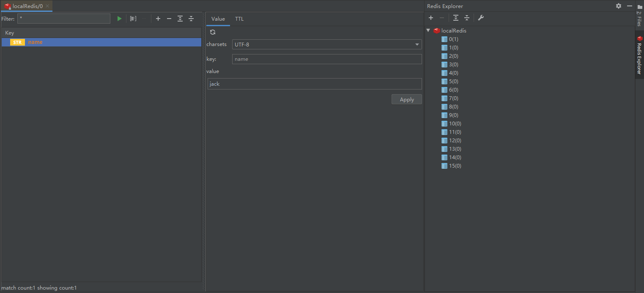Click the group keys icon beside the play button
The height and width of the screenshot is (293, 644).
pos(133,19)
